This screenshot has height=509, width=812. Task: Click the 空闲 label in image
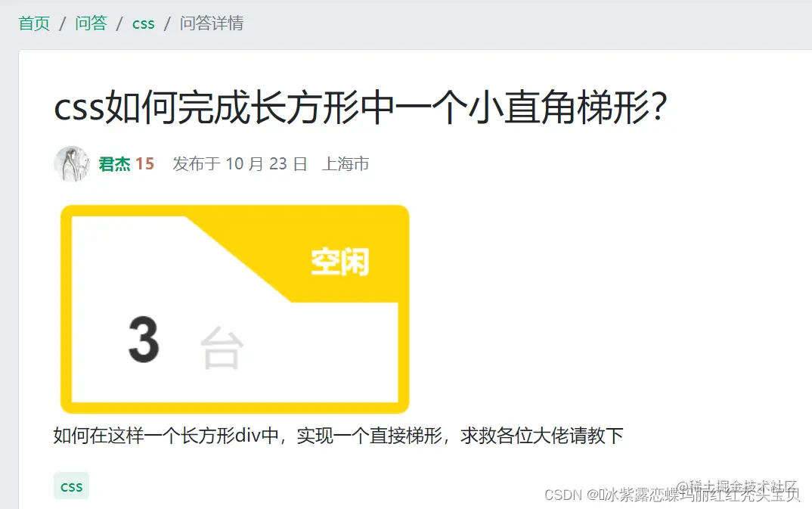tap(340, 262)
